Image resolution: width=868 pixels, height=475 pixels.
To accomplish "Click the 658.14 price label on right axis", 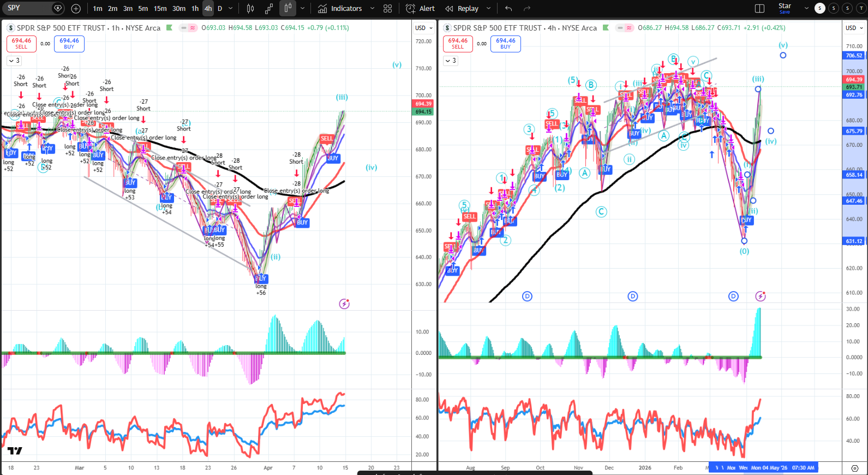I will [854, 175].
